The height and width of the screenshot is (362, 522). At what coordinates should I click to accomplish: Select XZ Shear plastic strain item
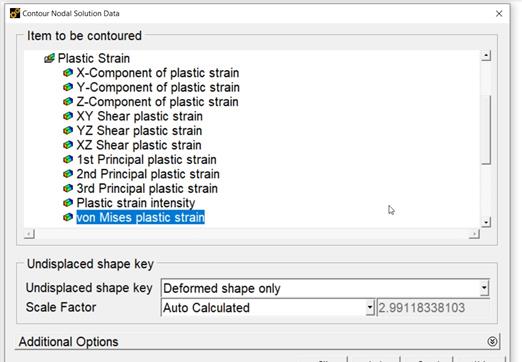coord(139,145)
